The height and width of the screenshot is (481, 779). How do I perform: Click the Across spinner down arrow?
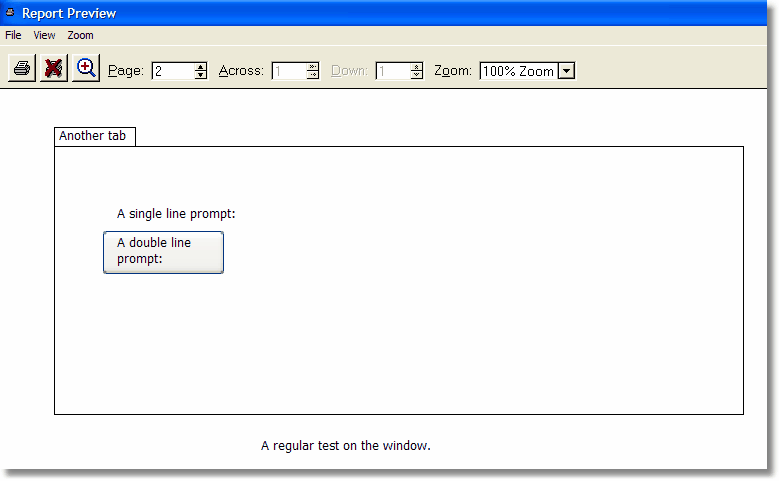[x=313, y=75]
